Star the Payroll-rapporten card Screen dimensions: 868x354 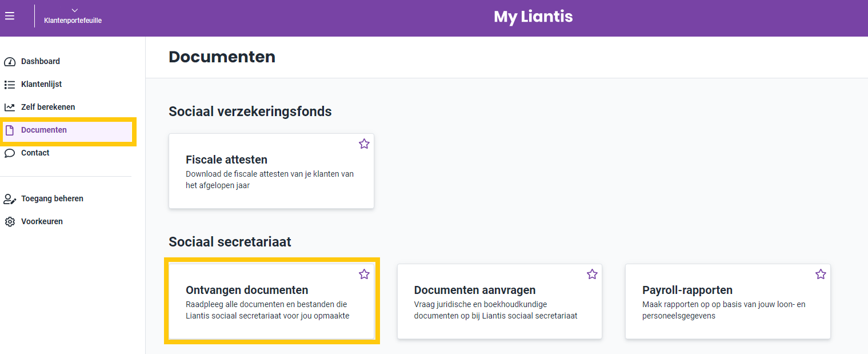(821, 275)
